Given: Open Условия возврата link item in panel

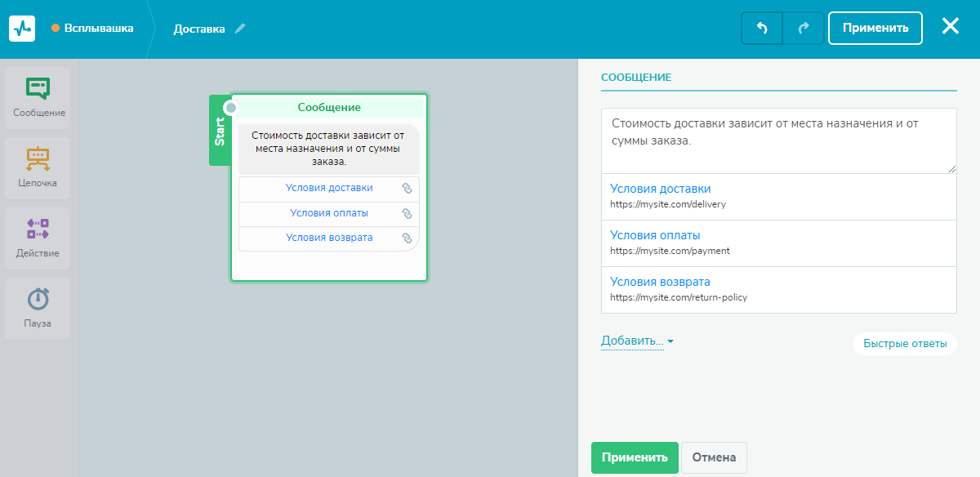Looking at the screenshot, I should [778, 290].
